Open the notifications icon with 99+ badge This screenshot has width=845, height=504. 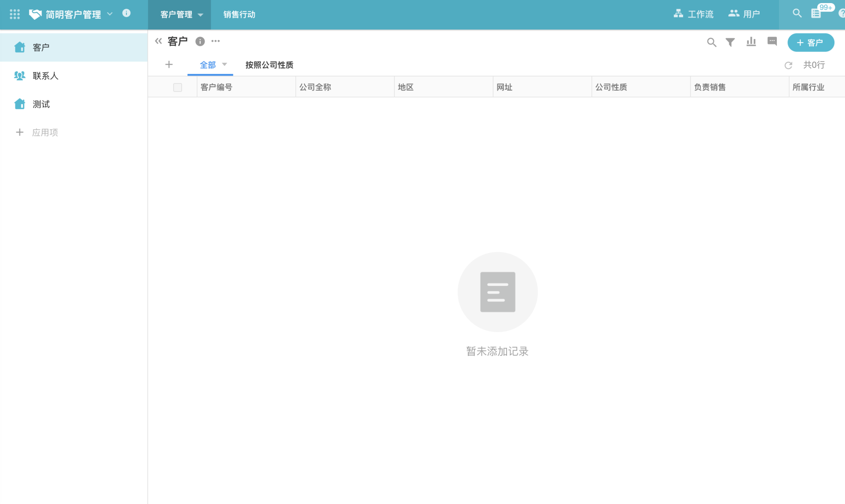click(x=816, y=13)
